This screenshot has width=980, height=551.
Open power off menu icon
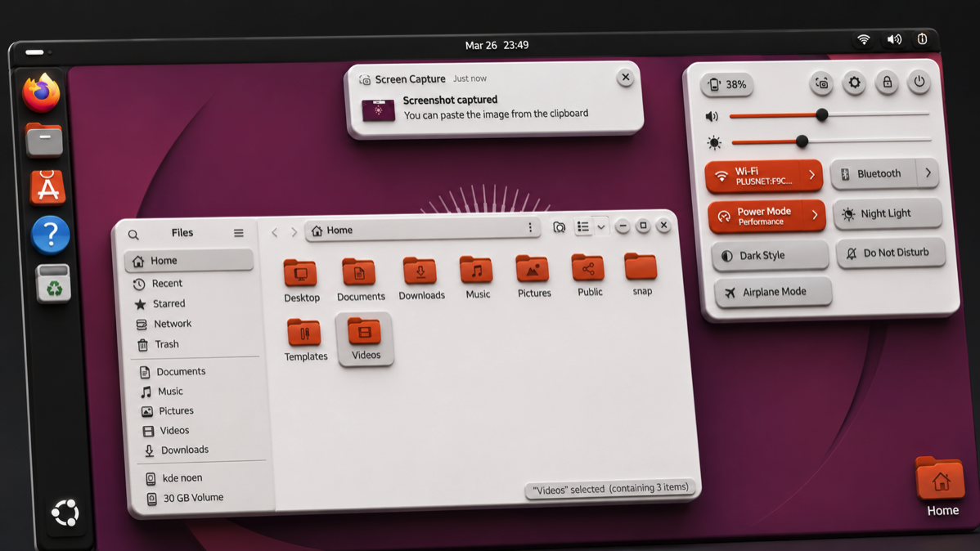click(919, 81)
